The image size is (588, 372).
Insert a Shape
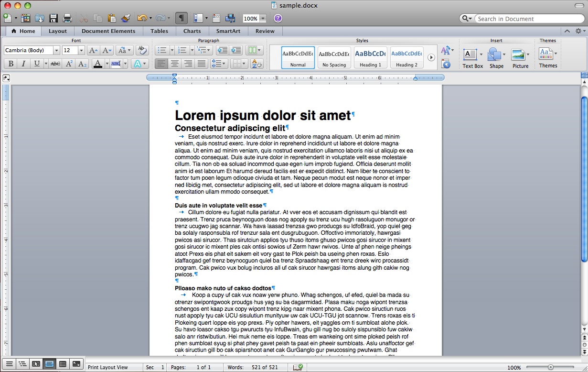click(496, 58)
